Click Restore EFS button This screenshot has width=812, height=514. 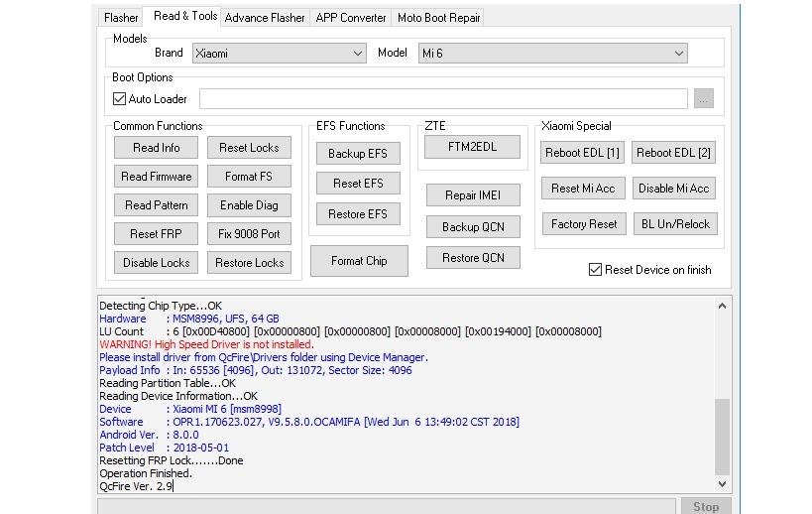[x=358, y=214]
